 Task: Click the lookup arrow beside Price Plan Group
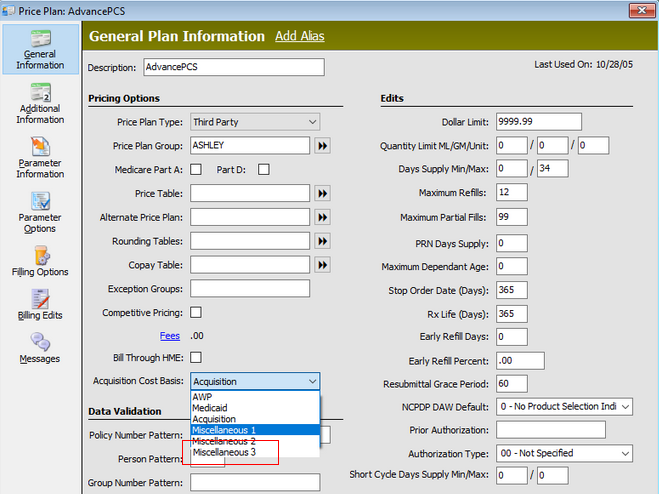click(322, 146)
